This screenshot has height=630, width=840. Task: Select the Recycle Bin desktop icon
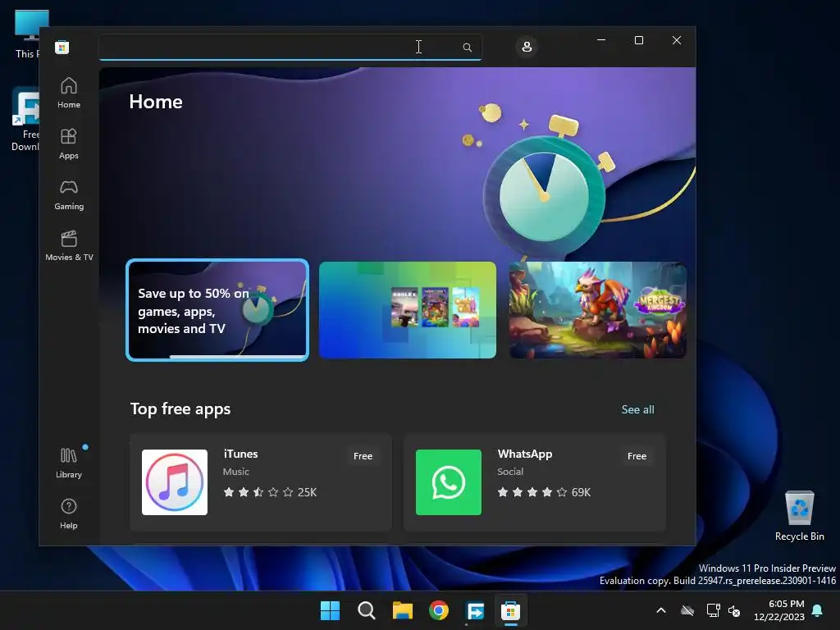799,516
